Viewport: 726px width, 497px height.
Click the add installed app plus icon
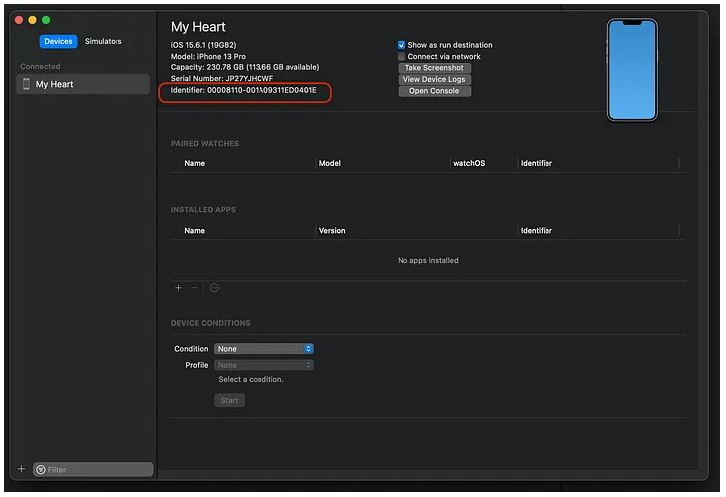(178, 288)
